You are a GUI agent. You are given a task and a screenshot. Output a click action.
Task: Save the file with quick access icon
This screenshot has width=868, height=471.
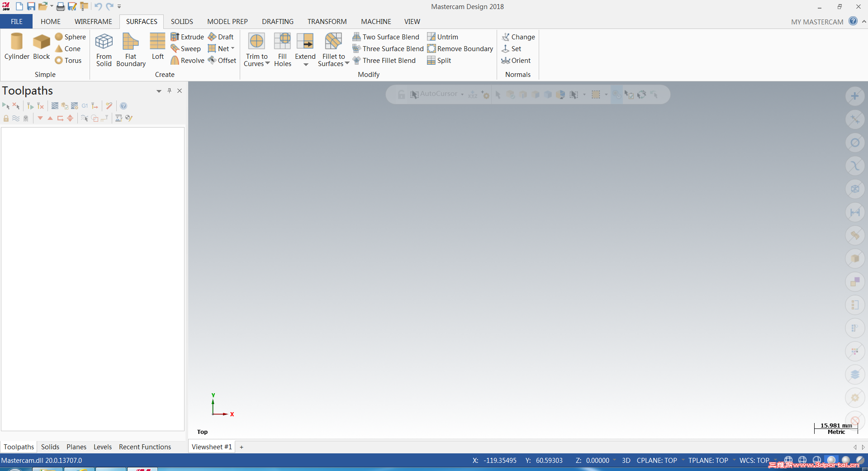pos(31,6)
